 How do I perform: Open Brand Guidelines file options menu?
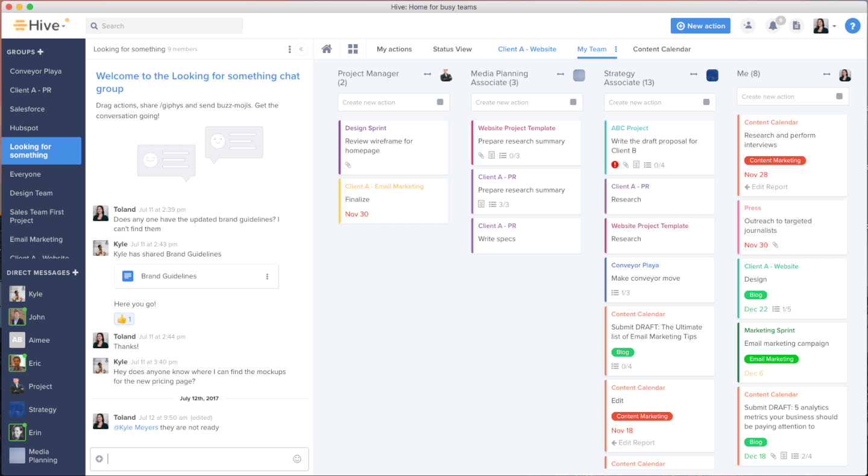point(267,276)
